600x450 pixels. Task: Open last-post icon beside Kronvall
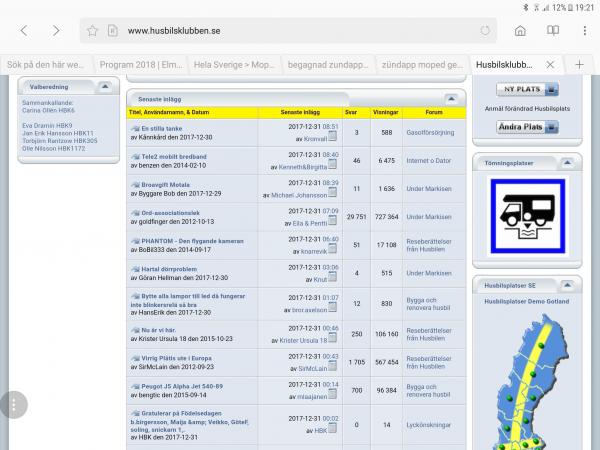click(x=333, y=138)
